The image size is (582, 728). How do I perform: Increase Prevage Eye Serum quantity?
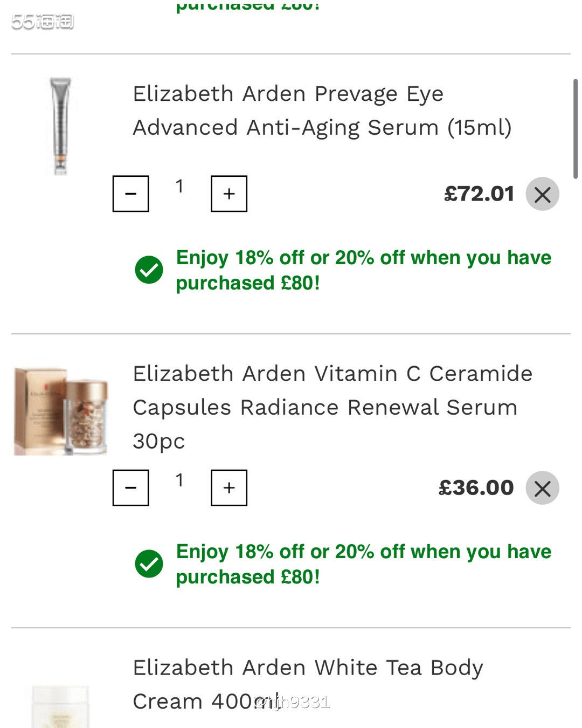coord(229,194)
